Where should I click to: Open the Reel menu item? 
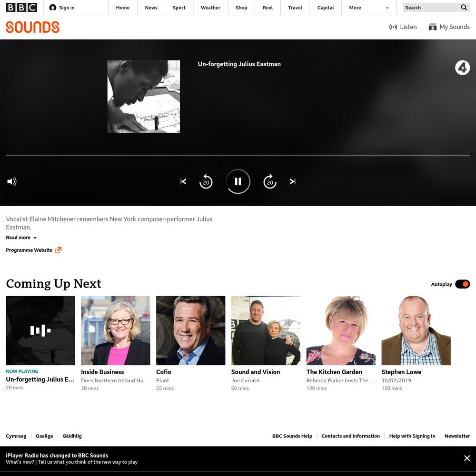click(268, 8)
